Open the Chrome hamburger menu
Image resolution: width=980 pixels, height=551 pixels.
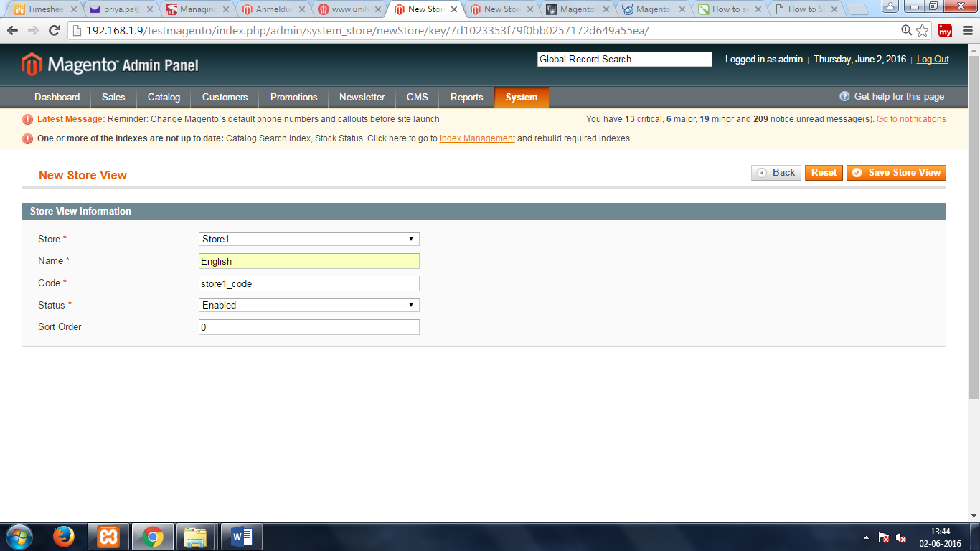coord(967,31)
